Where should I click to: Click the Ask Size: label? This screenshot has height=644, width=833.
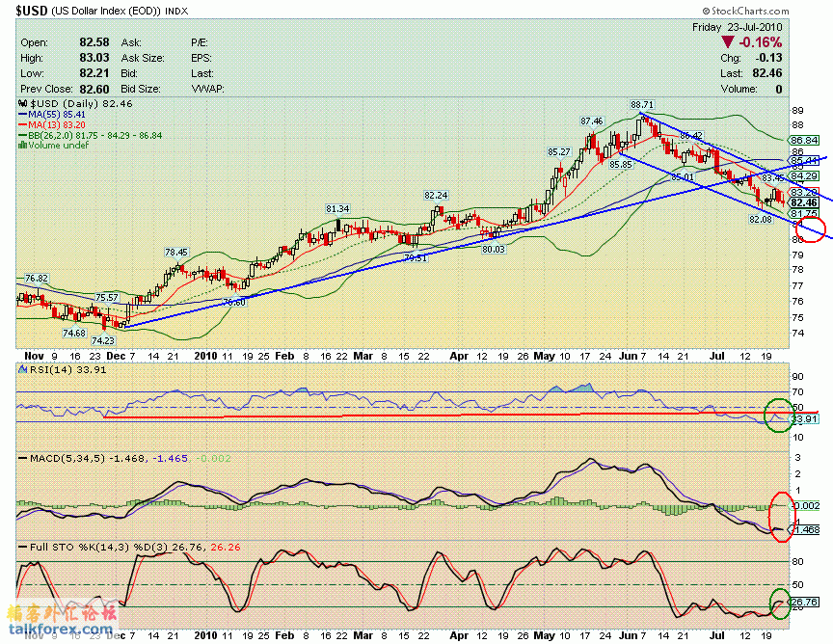(143, 58)
